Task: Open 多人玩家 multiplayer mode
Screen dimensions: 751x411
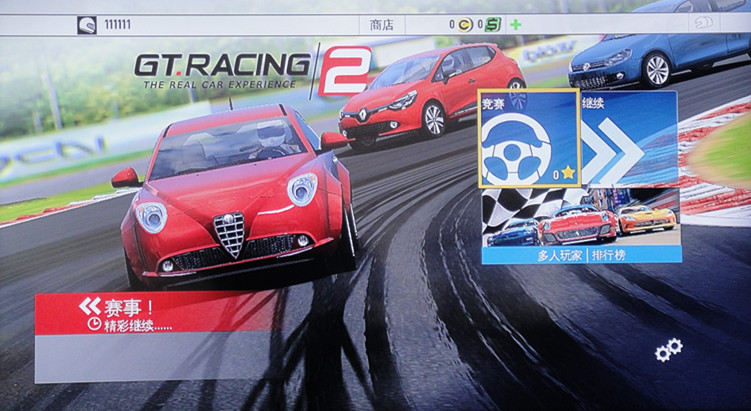Action: click(x=560, y=255)
